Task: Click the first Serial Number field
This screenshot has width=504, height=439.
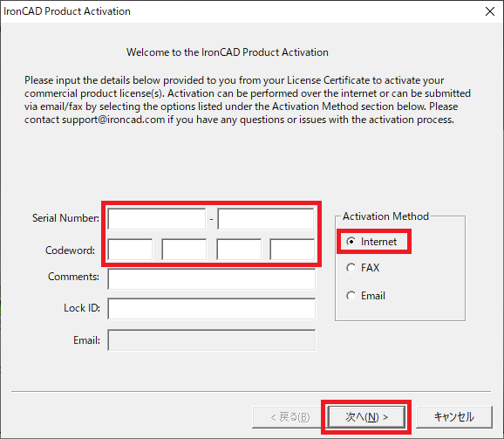Action: (x=157, y=219)
